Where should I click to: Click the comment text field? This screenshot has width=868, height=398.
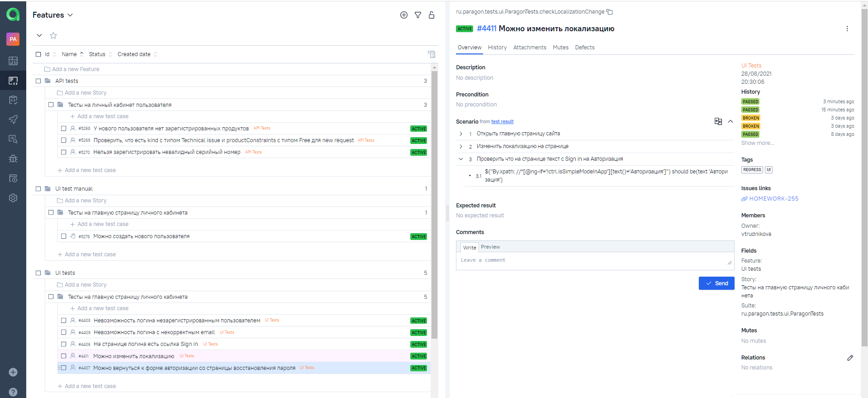click(x=595, y=261)
